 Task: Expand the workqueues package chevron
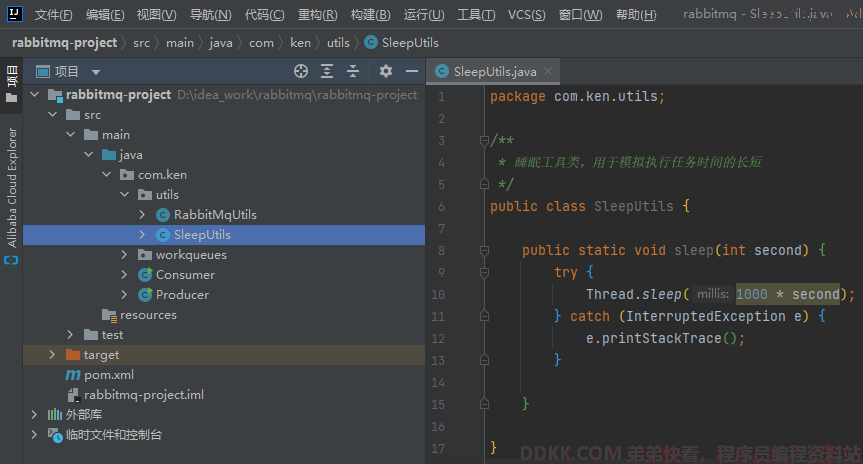[x=125, y=254]
